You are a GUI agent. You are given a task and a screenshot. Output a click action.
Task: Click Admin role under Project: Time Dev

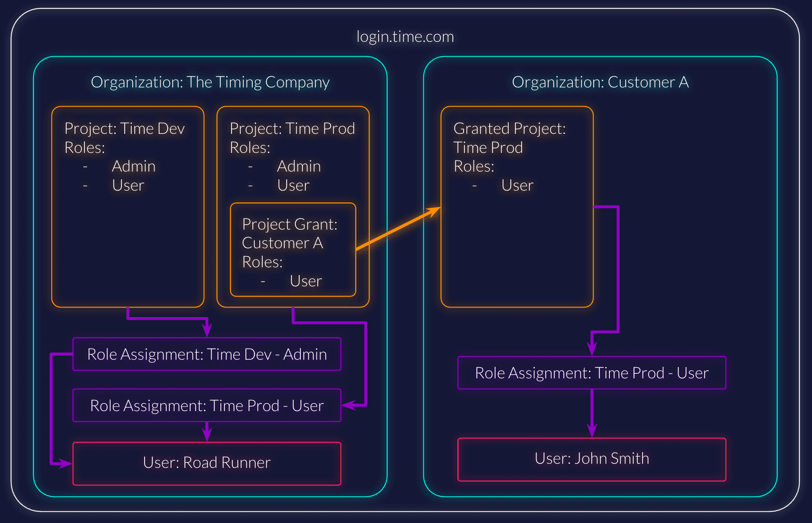click(133, 166)
